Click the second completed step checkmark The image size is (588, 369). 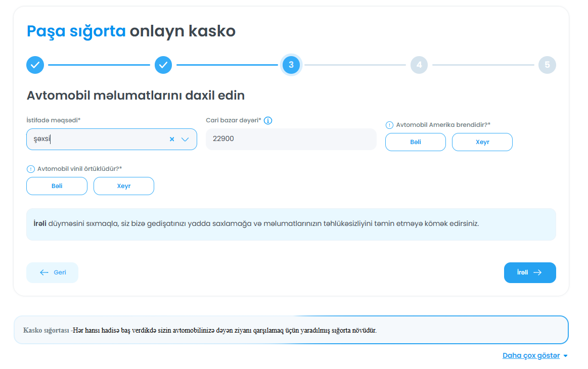pyautogui.click(x=163, y=65)
